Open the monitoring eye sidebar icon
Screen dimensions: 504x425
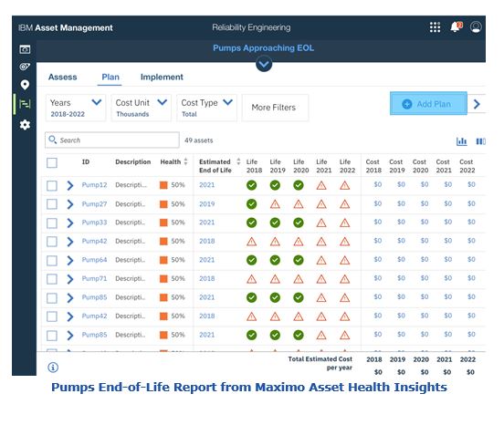25,67
